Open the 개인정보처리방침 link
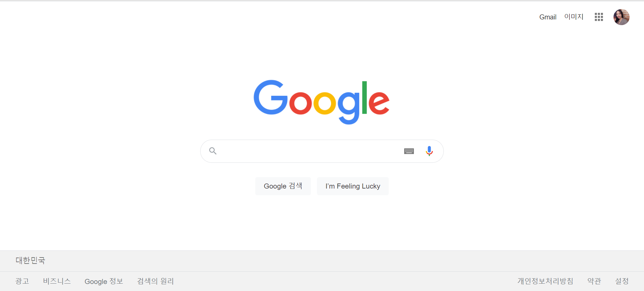Screen dimensions: 644x291 click(x=545, y=281)
